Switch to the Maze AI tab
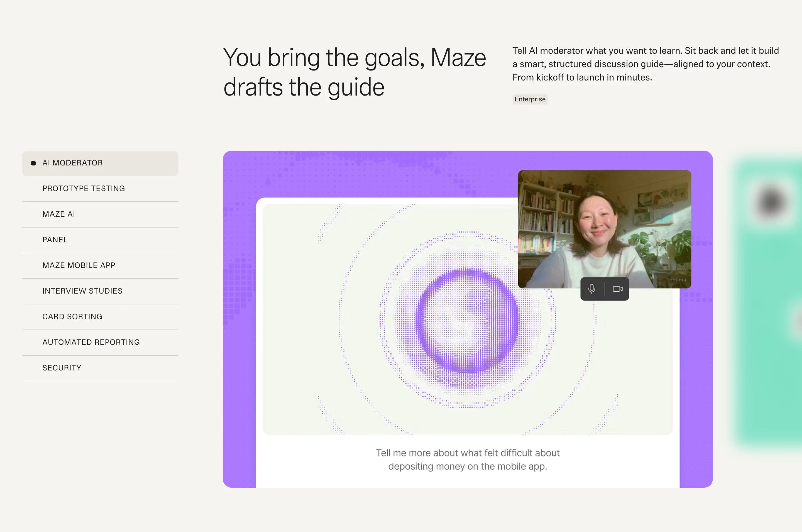 pos(100,214)
